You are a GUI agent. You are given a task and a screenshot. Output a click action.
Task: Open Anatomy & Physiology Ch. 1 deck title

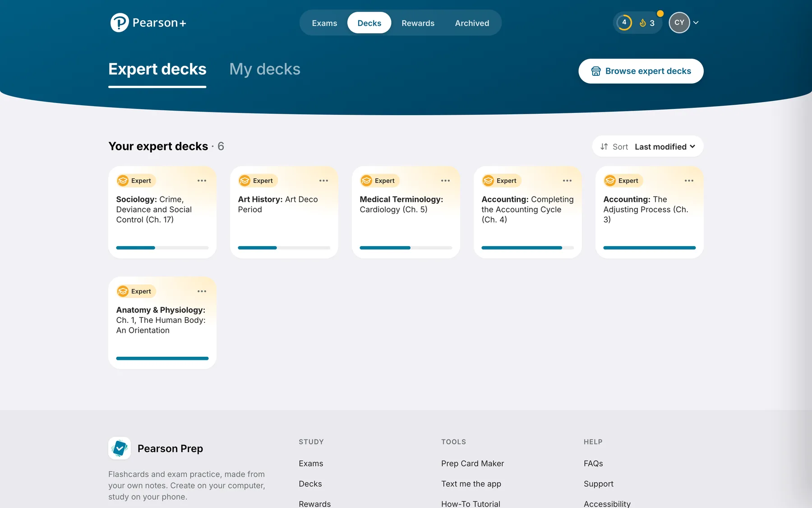[161, 320]
